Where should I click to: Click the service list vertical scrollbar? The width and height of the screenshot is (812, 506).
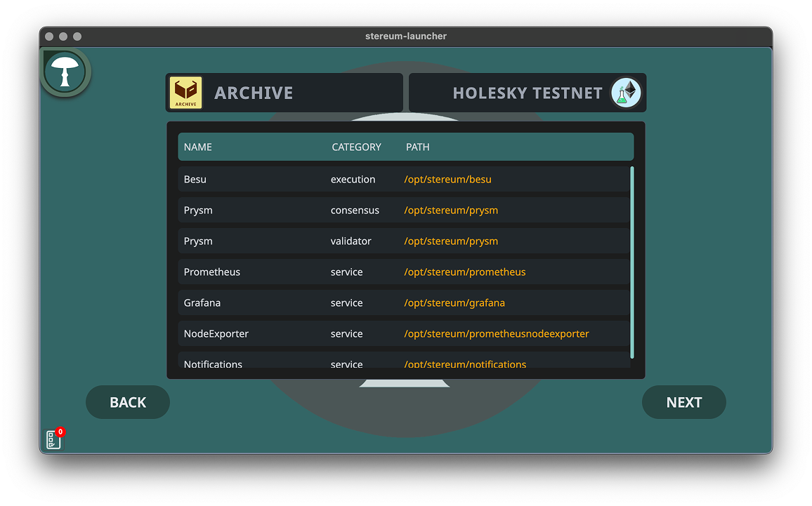[x=631, y=262]
